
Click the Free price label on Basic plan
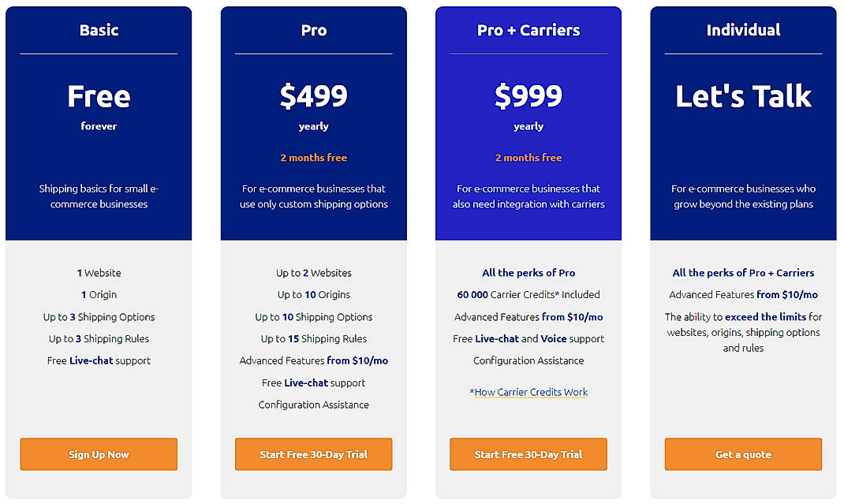[x=98, y=96]
